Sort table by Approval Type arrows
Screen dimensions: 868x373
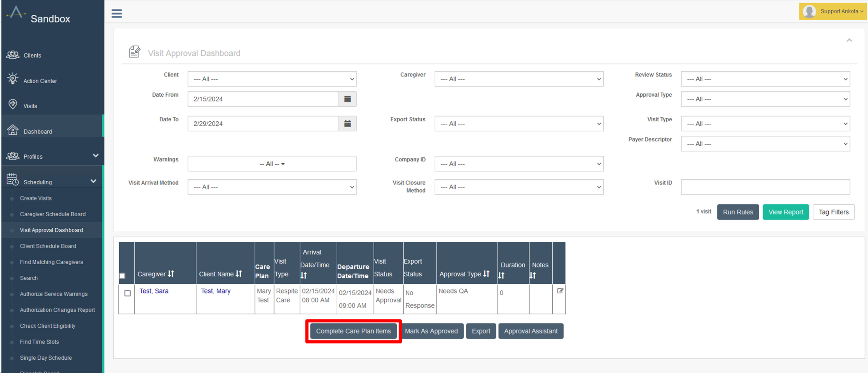click(486, 274)
